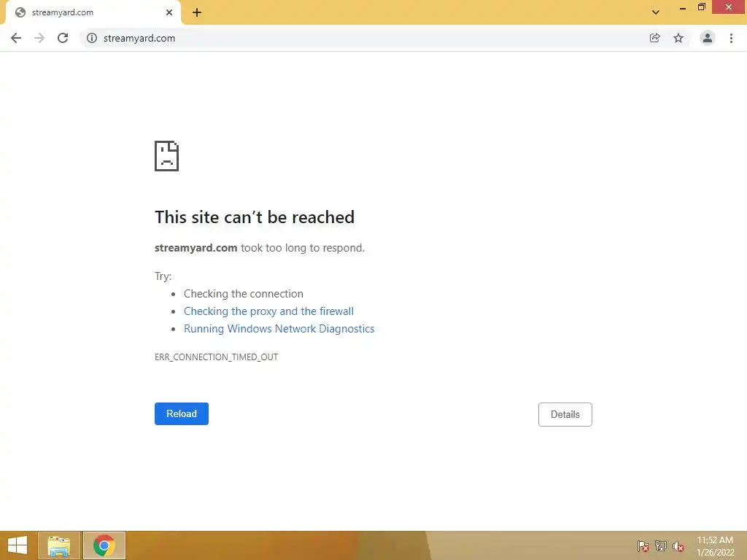Open Action Center flag tray icon
This screenshot has height=560, width=747.
pos(643,546)
